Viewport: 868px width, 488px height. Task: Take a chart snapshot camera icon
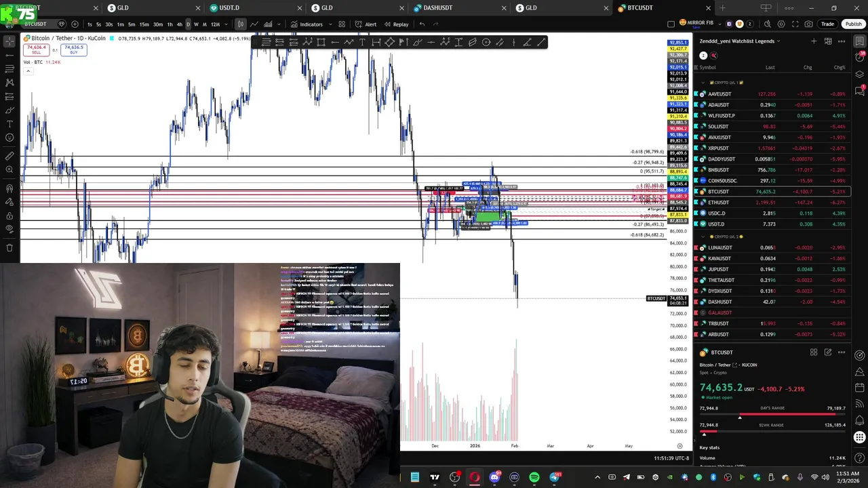pyautogui.click(x=808, y=24)
